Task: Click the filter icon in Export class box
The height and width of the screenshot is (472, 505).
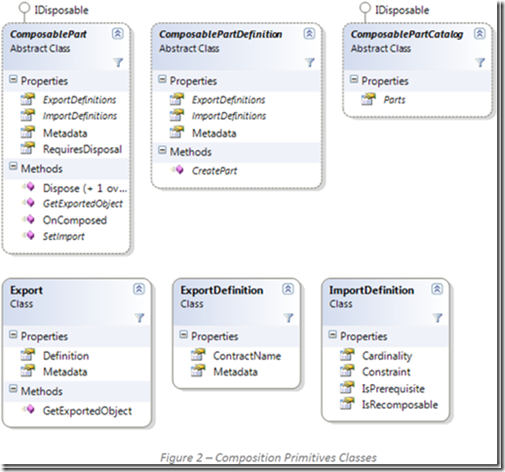Action: click(x=139, y=318)
